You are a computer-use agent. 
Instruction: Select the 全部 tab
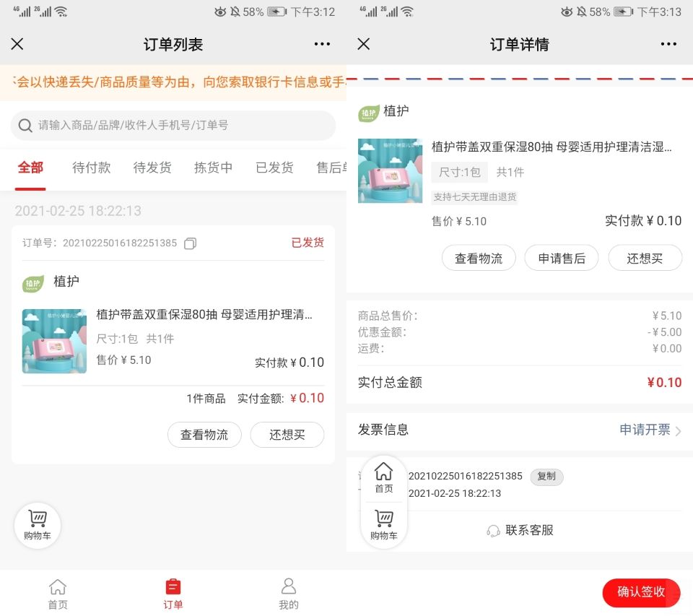[30, 168]
